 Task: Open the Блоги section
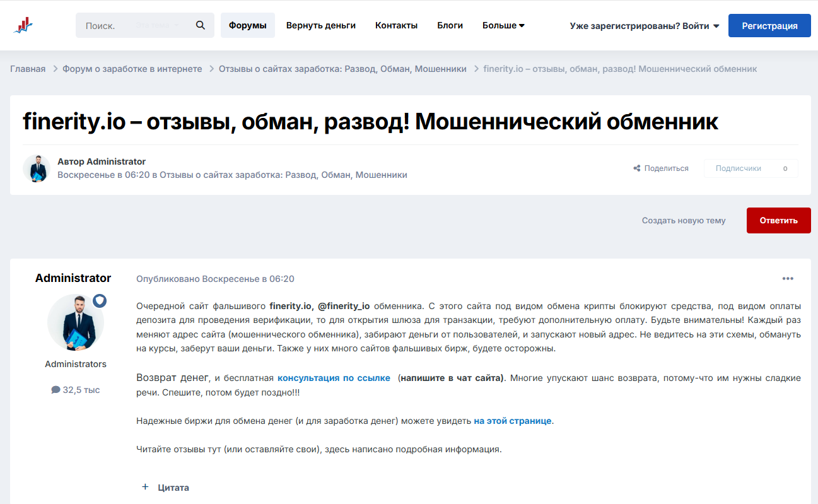450,25
